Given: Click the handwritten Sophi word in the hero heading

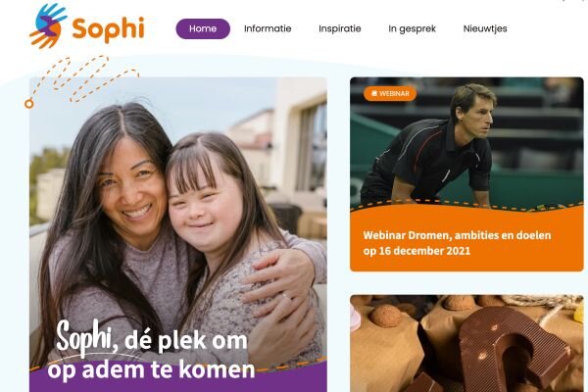Looking at the screenshot, I should coord(84,337).
